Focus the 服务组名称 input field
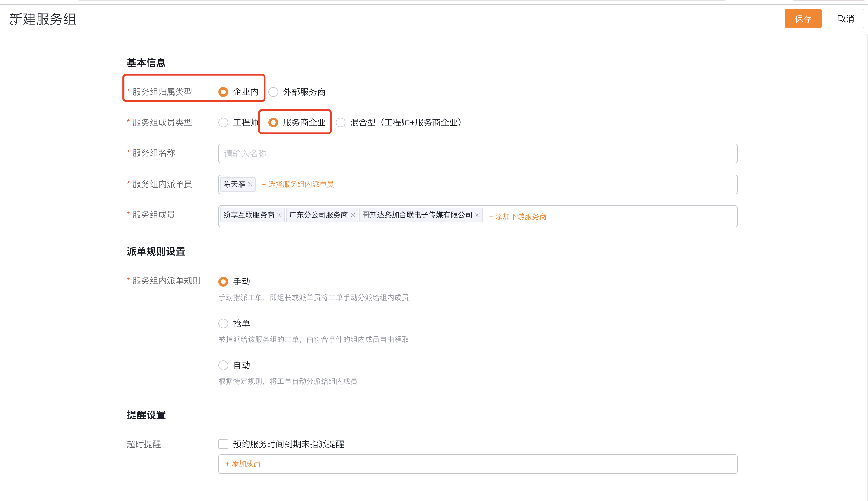 point(478,153)
